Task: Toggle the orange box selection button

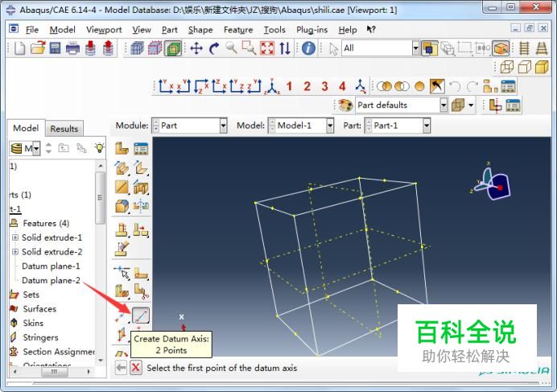Action: click(501, 48)
